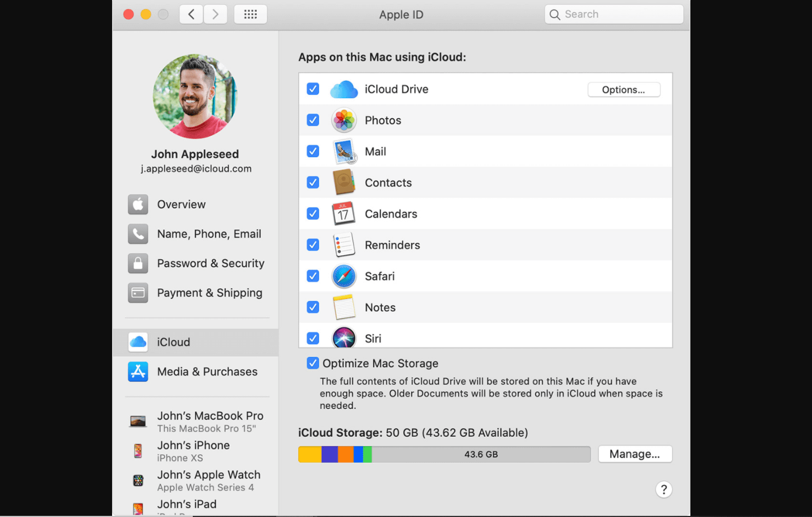Disable the Reminders checkbox
Screen dimensions: 812x517
pyautogui.click(x=313, y=245)
